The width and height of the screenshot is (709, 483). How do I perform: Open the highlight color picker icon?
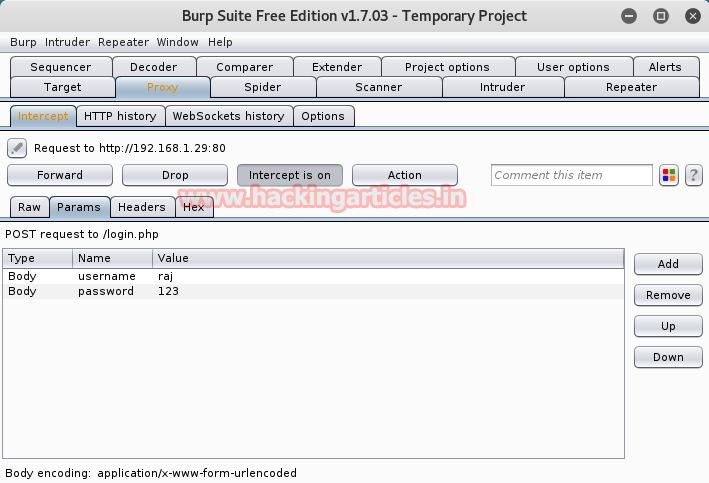[x=669, y=175]
